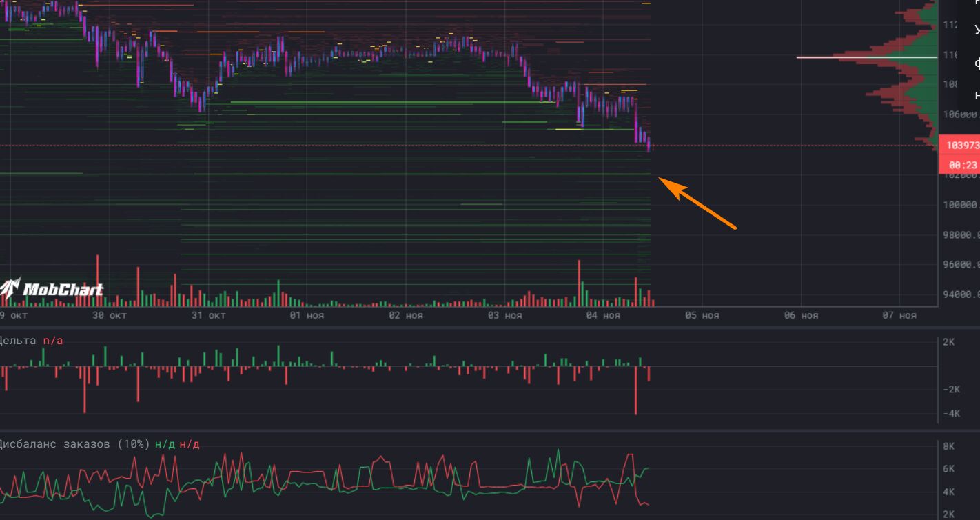Click the 06 ноя date label
Image resolution: width=980 pixels, height=520 pixels.
coord(800,315)
